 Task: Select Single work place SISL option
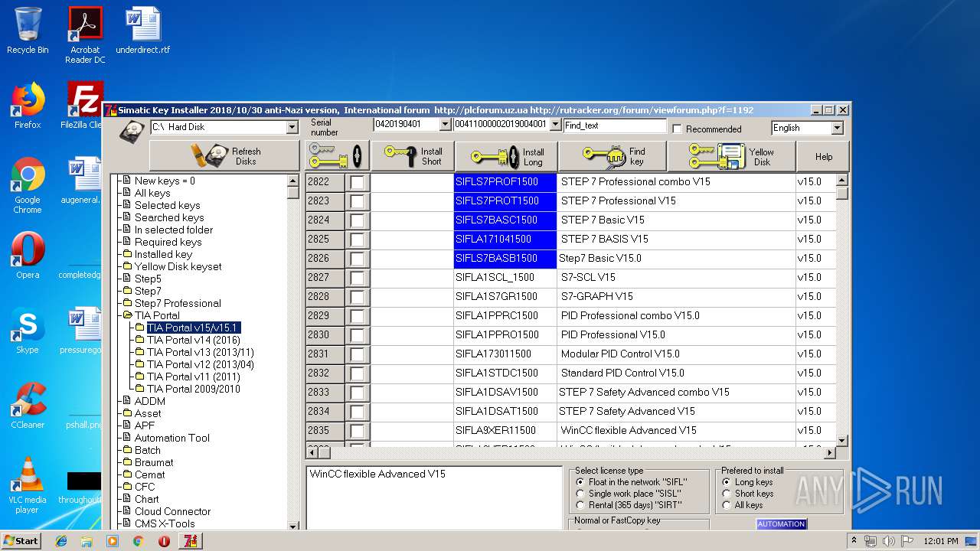point(580,494)
